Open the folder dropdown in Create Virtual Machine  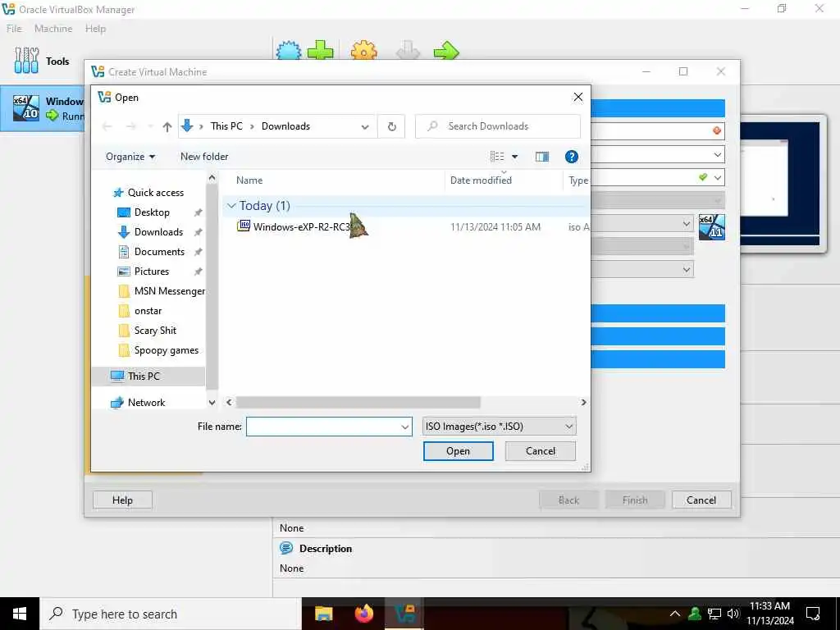click(x=717, y=155)
